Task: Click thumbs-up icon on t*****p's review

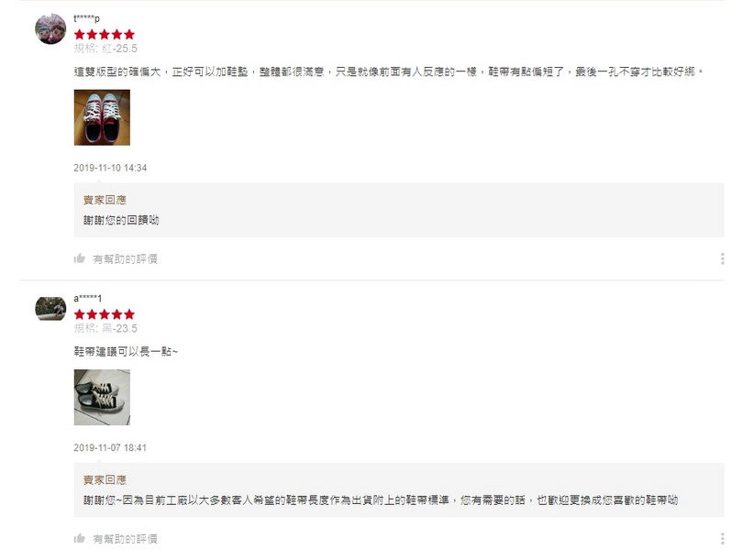Action: click(79, 258)
